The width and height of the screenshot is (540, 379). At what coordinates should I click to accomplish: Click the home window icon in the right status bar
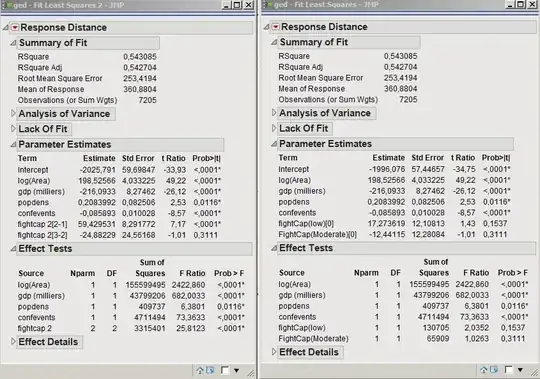[484, 370]
